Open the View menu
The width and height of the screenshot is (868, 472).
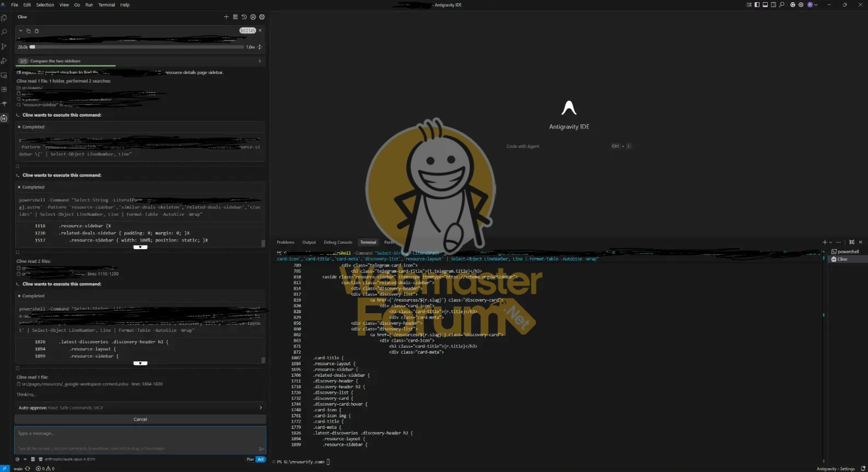(64, 5)
